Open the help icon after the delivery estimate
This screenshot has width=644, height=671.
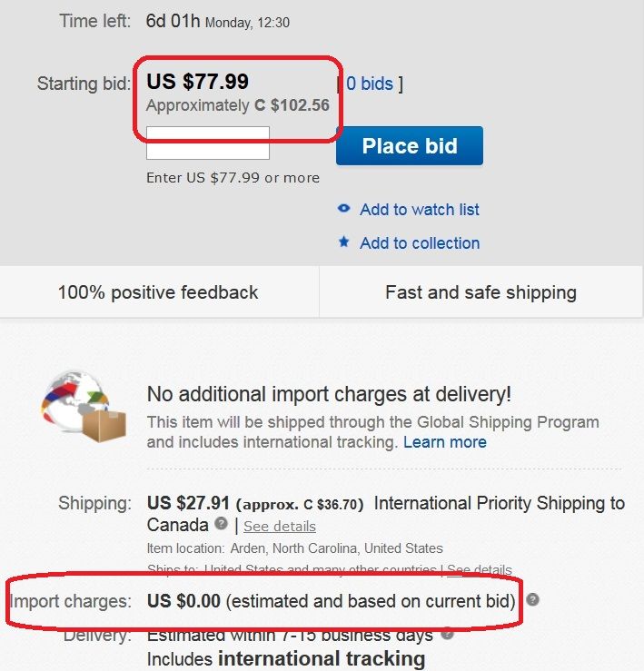(x=446, y=635)
